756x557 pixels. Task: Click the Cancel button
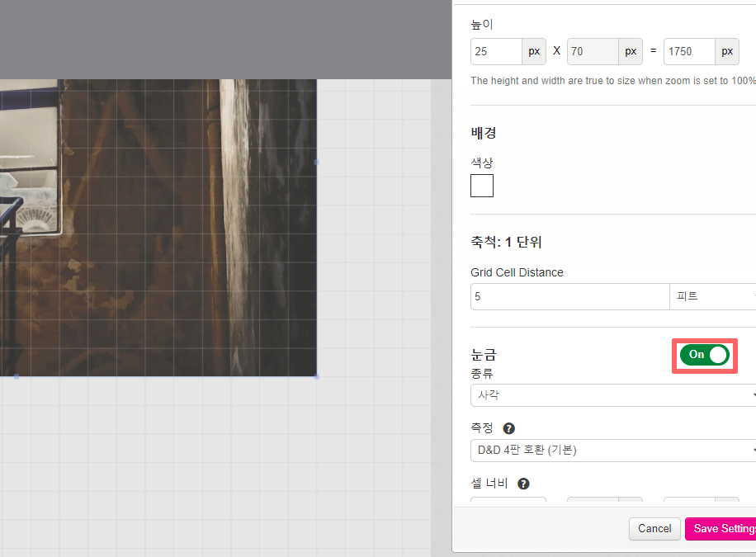pos(654,529)
